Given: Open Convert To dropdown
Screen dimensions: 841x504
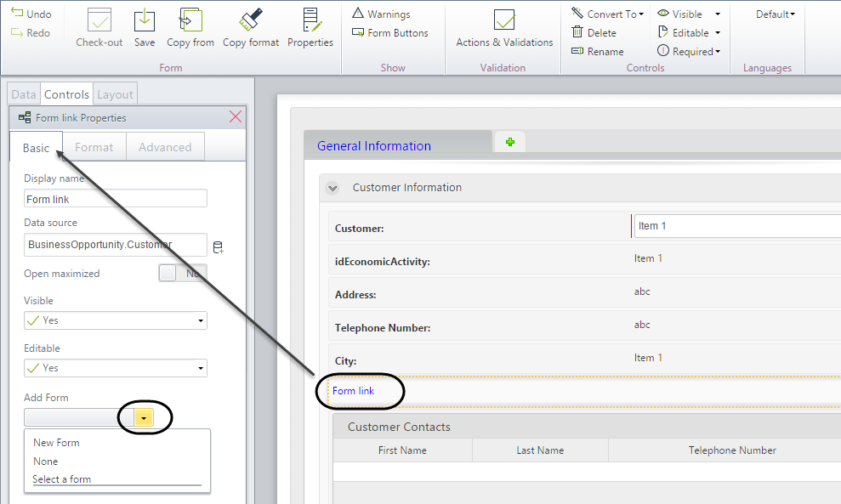Looking at the screenshot, I should [x=608, y=14].
